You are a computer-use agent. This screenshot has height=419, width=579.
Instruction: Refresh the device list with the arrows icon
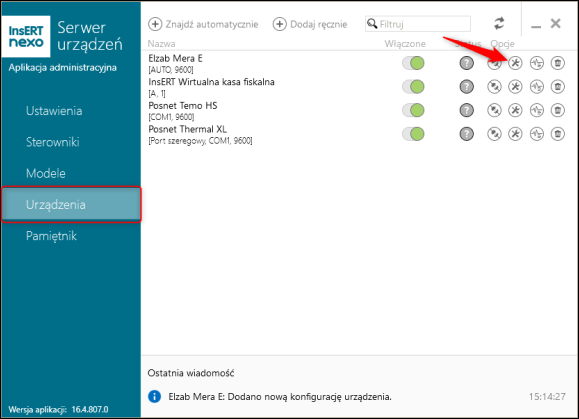(499, 24)
